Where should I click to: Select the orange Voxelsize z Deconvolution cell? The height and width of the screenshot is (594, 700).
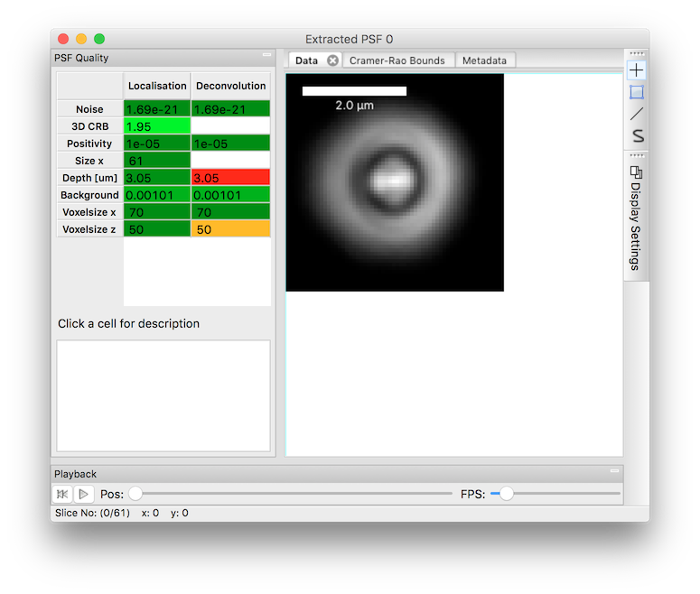[x=231, y=229]
